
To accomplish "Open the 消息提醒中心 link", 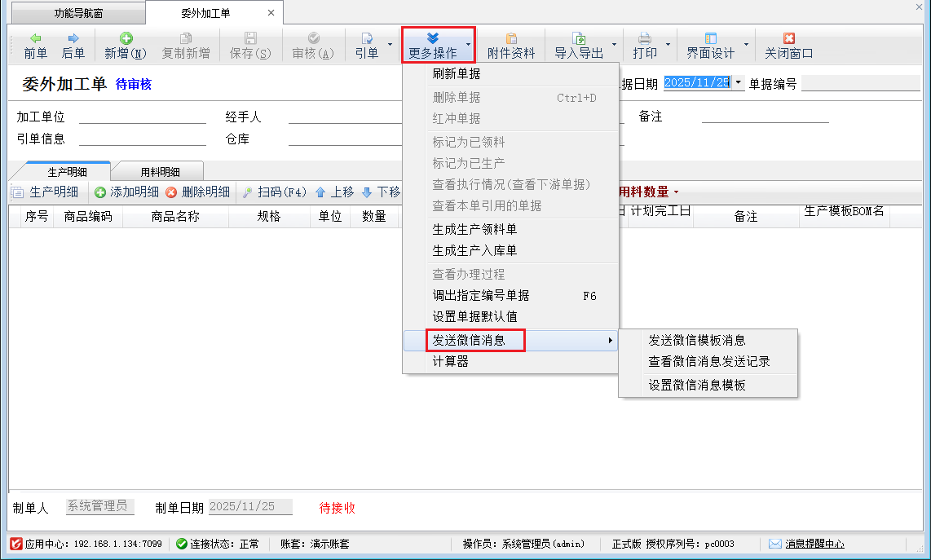I will click(814, 544).
